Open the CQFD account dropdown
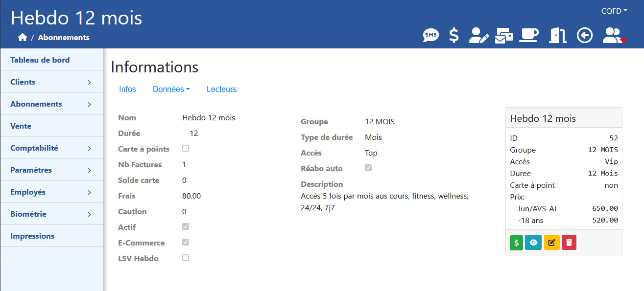Screen dimensions: 644x291 pyautogui.click(x=614, y=11)
